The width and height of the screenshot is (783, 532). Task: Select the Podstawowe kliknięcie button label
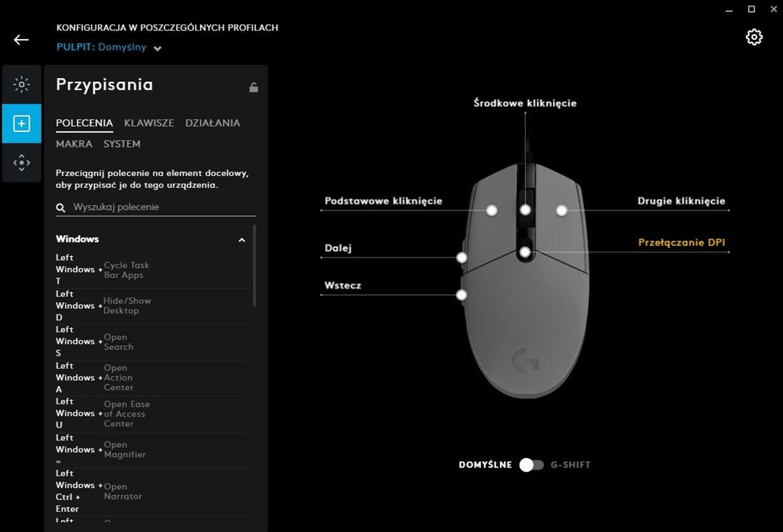[383, 201]
